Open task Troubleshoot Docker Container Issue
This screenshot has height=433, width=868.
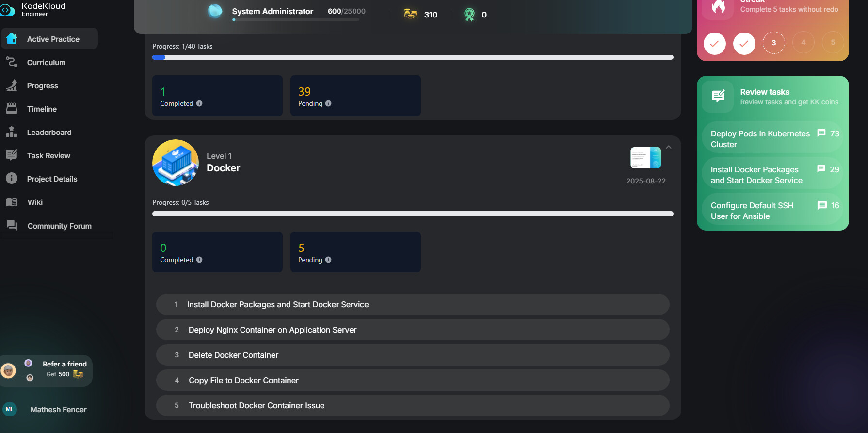pyautogui.click(x=413, y=405)
